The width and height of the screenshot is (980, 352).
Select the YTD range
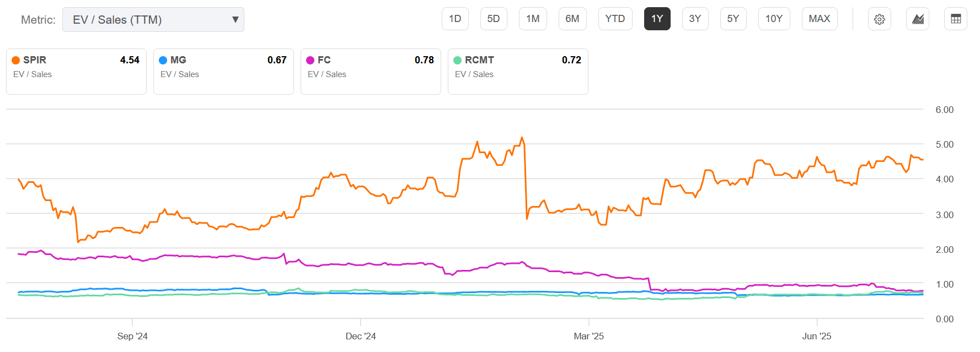(x=615, y=18)
